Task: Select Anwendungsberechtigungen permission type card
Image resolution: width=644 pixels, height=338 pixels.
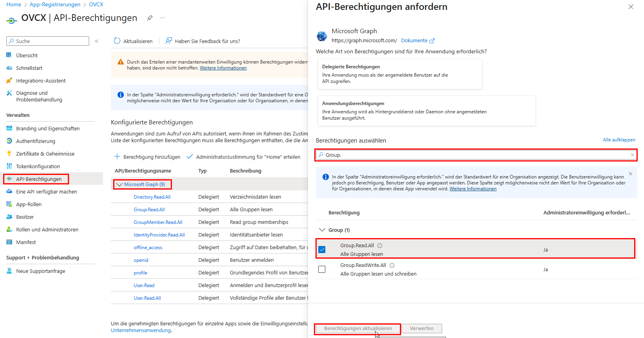Action: pos(426,111)
